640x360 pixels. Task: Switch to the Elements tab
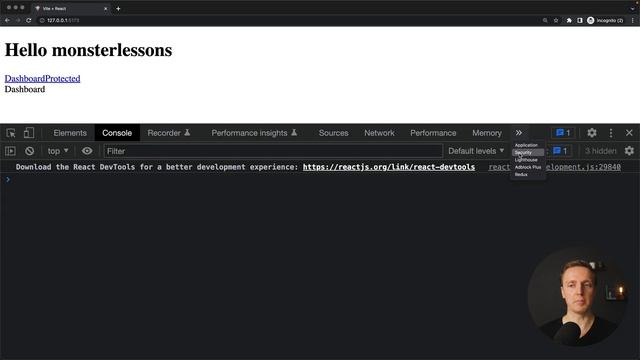(70, 133)
